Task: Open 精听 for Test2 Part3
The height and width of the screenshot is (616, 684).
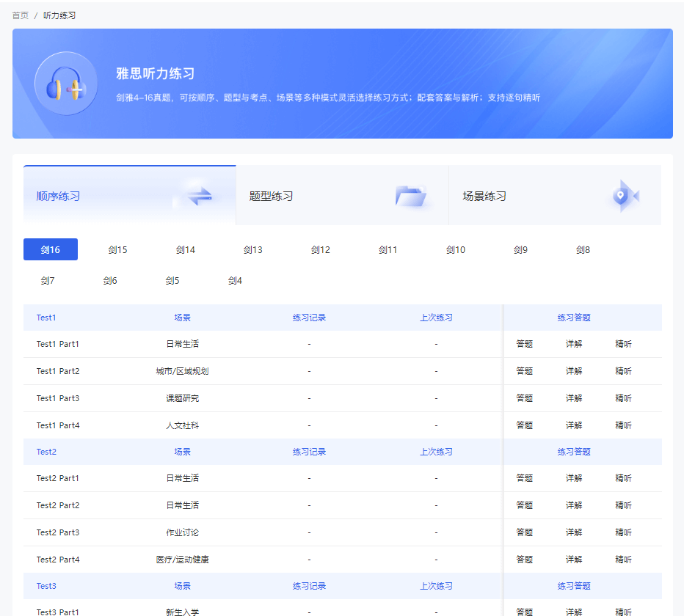Action: pos(623,532)
